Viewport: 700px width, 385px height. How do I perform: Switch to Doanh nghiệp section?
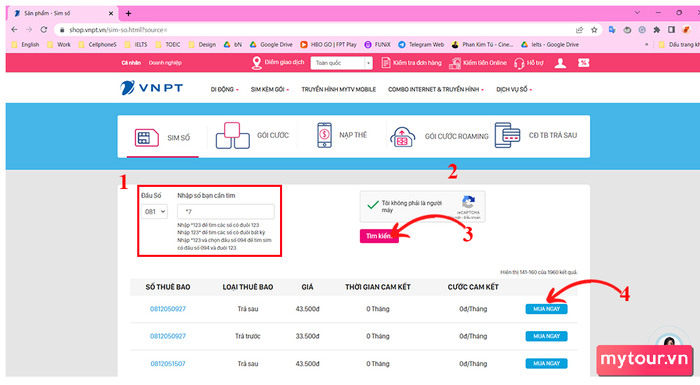165,63
